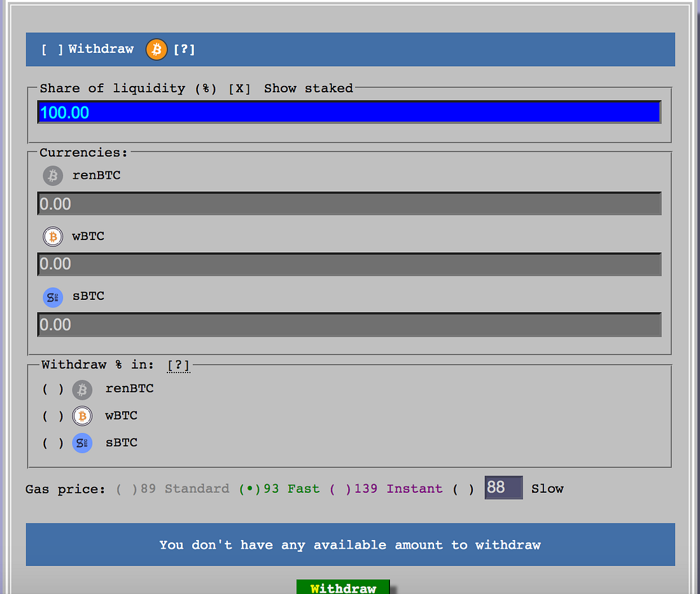Image resolution: width=700 pixels, height=594 pixels.
Task: Click the 'Slow' label next to gas field
Action: click(547, 488)
